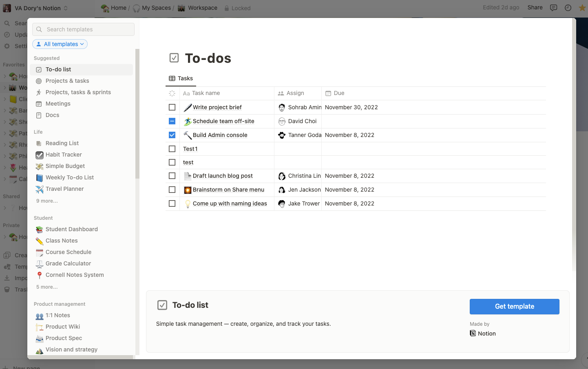The width and height of the screenshot is (588, 369).
Task: Click the Travel Planner airplane icon
Action: (x=40, y=189)
